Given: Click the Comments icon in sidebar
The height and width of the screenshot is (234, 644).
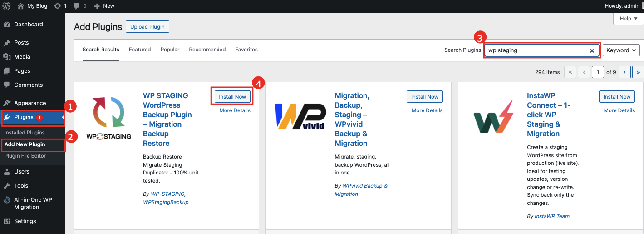Looking at the screenshot, I should point(7,85).
